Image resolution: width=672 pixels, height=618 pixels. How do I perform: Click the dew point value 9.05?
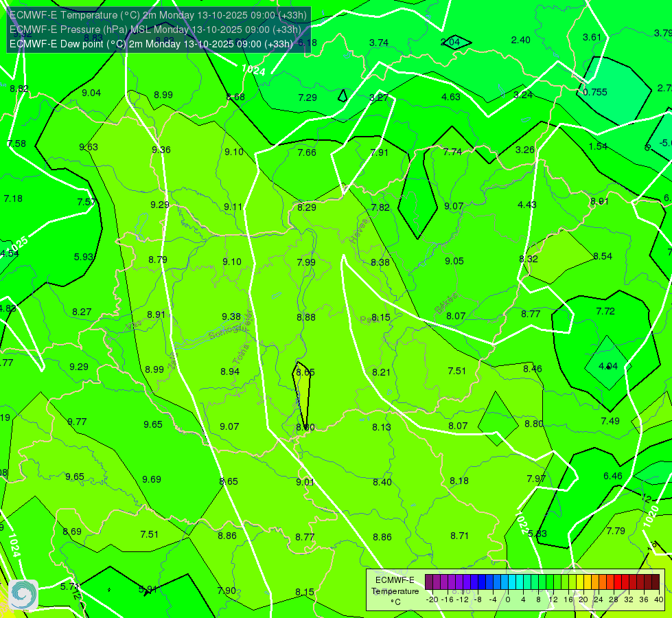[454, 261]
